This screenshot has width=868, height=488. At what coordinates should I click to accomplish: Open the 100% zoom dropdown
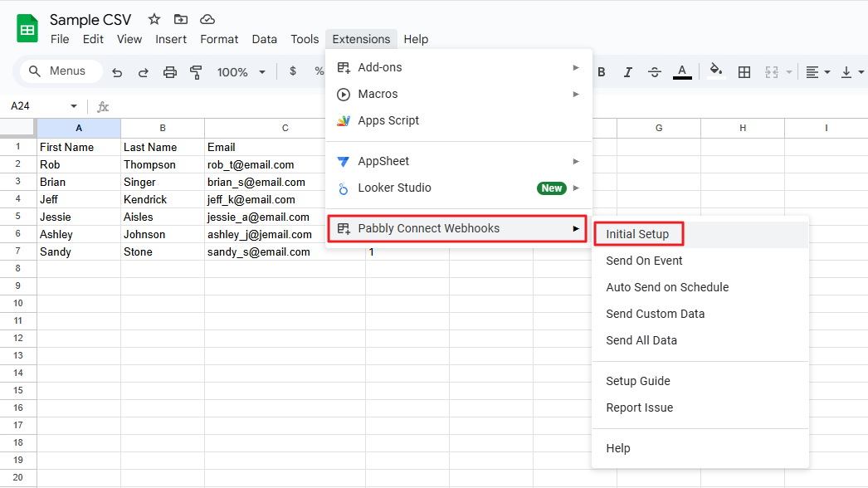point(241,72)
